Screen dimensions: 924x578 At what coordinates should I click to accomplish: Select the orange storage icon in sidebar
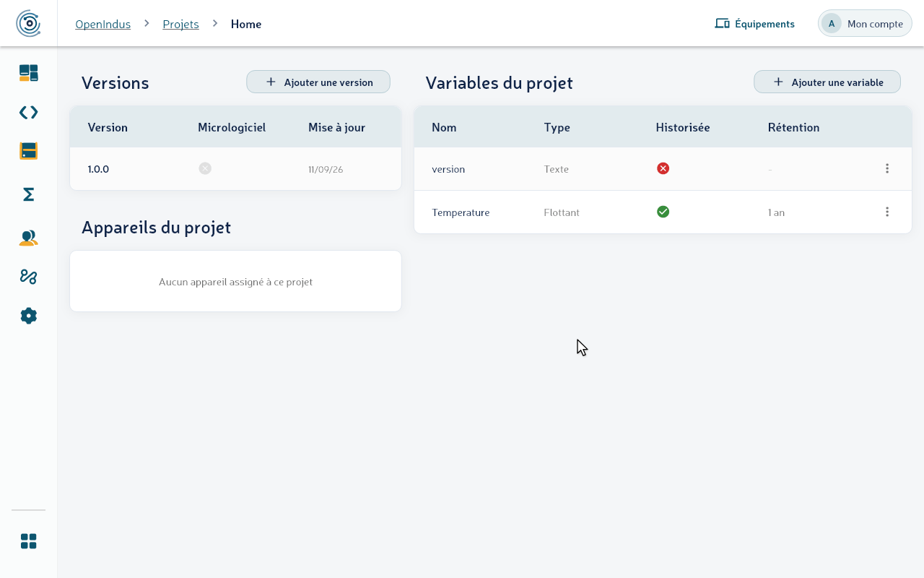[x=28, y=151]
